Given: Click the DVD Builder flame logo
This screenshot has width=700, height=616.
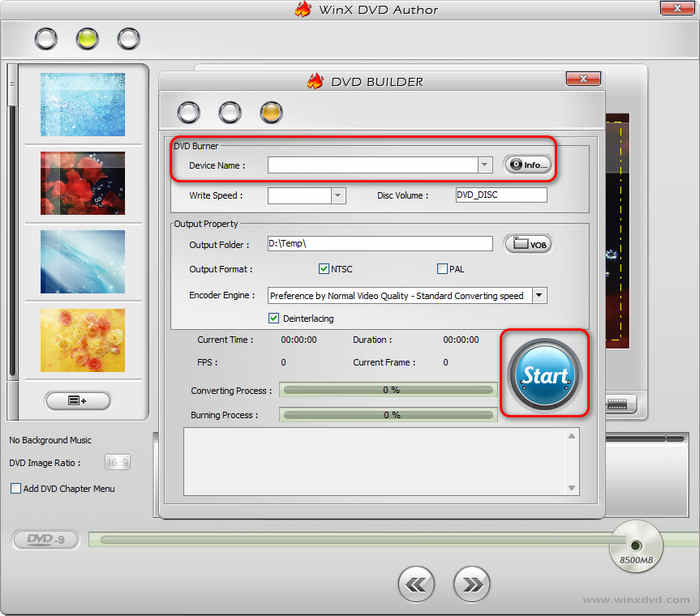Looking at the screenshot, I should 315,81.
